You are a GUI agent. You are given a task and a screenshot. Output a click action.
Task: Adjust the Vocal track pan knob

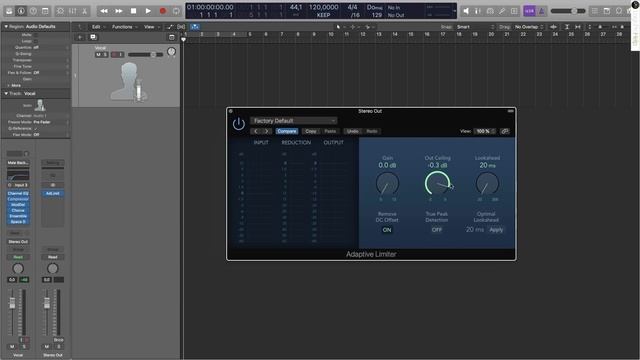[x=171, y=51]
